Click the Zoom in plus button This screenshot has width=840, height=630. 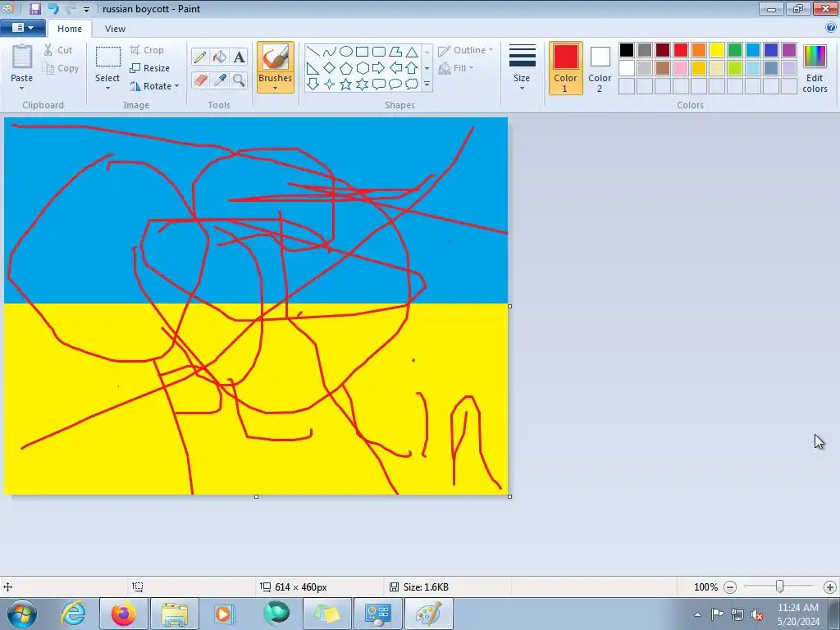pos(830,587)
